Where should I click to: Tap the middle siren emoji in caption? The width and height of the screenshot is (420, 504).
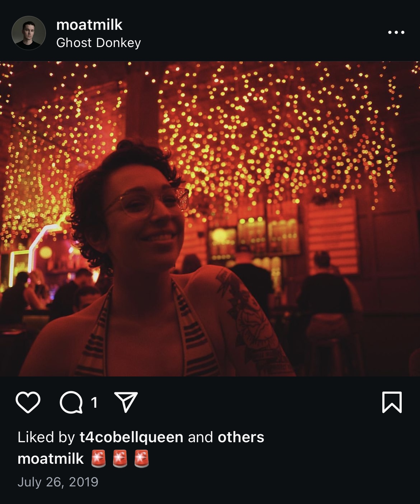[x=120, y=459]
